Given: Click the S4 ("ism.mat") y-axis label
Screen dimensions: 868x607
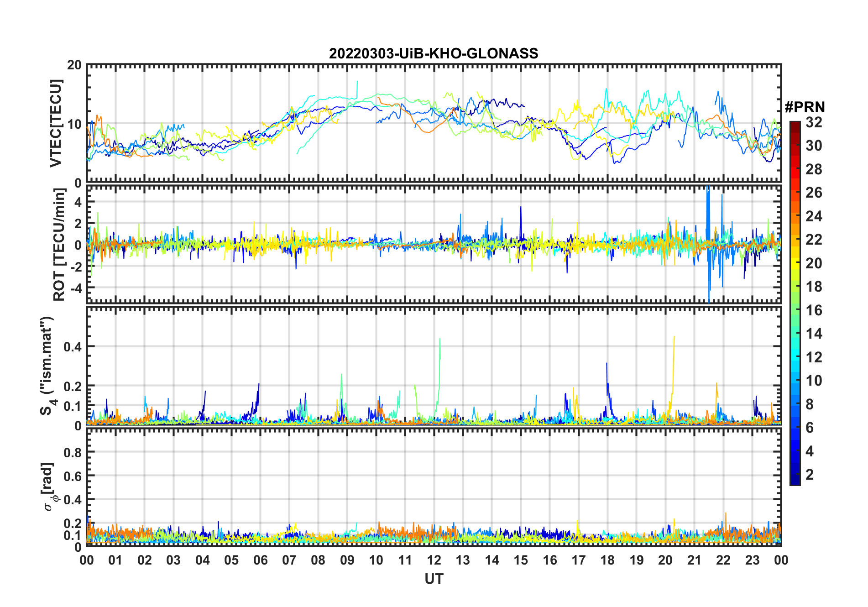Looking at the screenshot, I should [47, 366].
